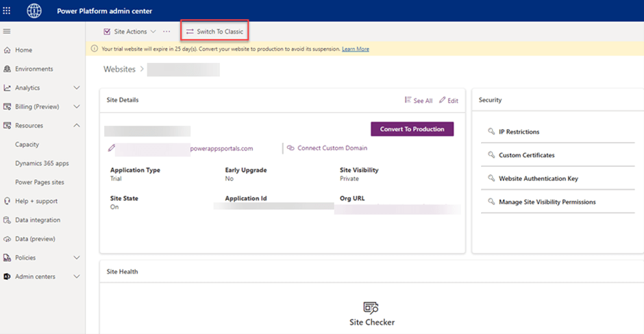Image resolution: width=644 pixels, height=334 pixels.
Task: Expand the Analytics navigation section
Action: coord(77,88)
